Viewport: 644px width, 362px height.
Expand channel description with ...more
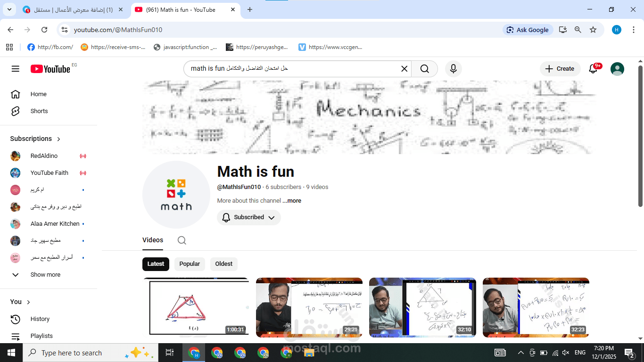click(292, 201)
